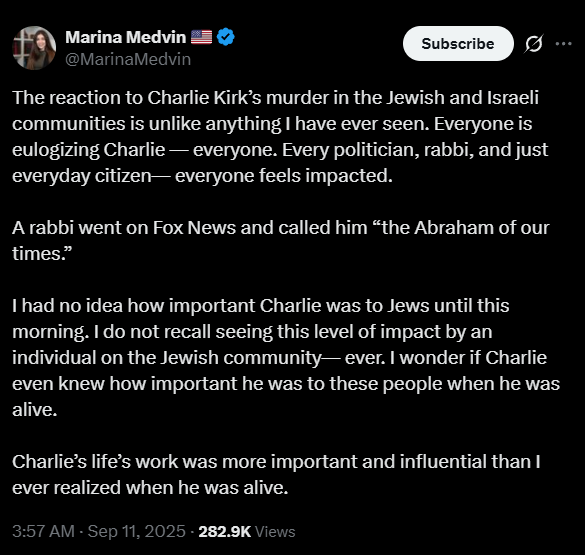
Task: Click the final 'Charlie's life's work' paragraph
Action: (x=276, y=474)
